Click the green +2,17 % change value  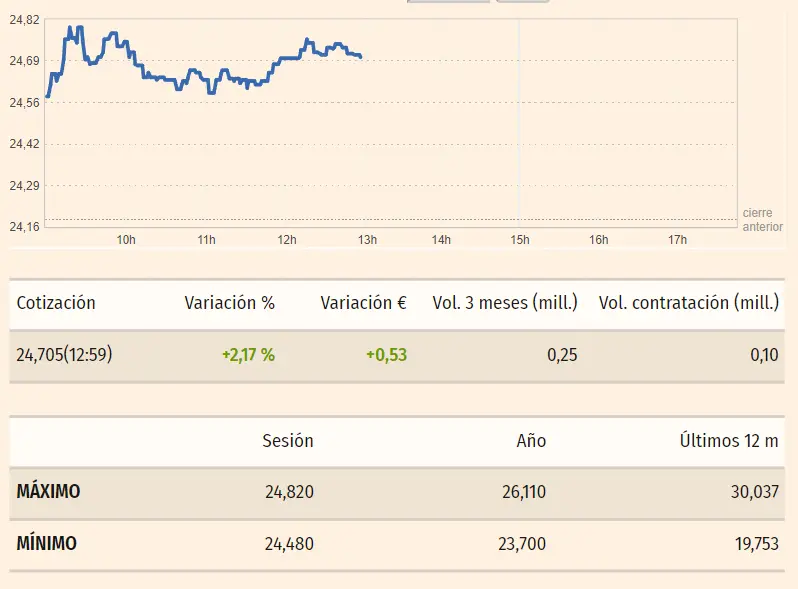pos(248,354)
